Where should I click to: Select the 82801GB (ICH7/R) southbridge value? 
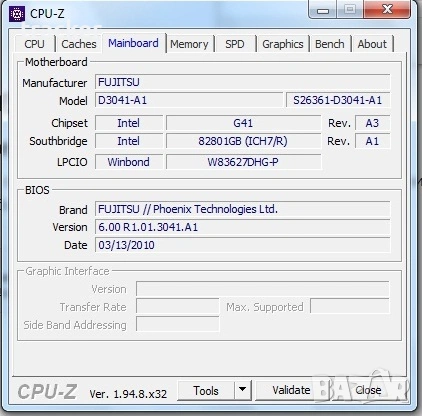point(243,141)
